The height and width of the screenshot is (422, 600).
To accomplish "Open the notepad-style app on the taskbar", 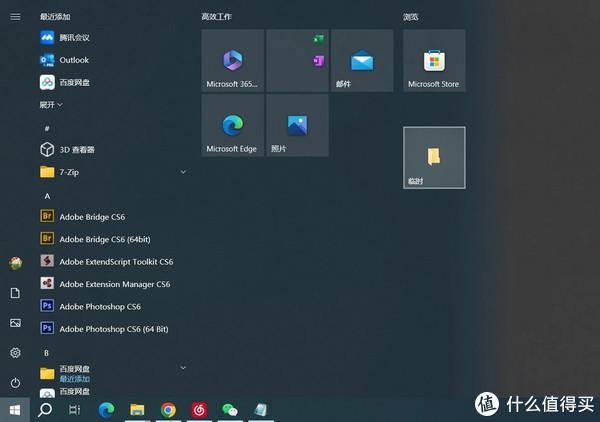I will 261,410.
